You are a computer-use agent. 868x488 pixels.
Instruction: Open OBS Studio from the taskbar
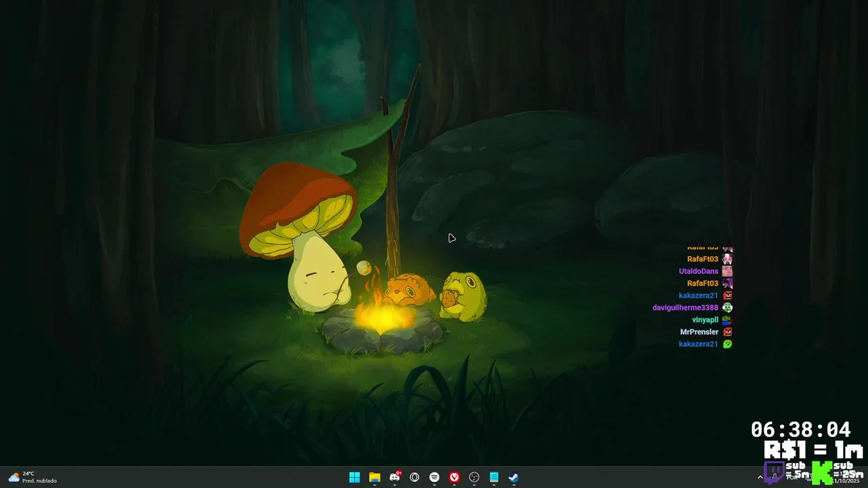474,477
